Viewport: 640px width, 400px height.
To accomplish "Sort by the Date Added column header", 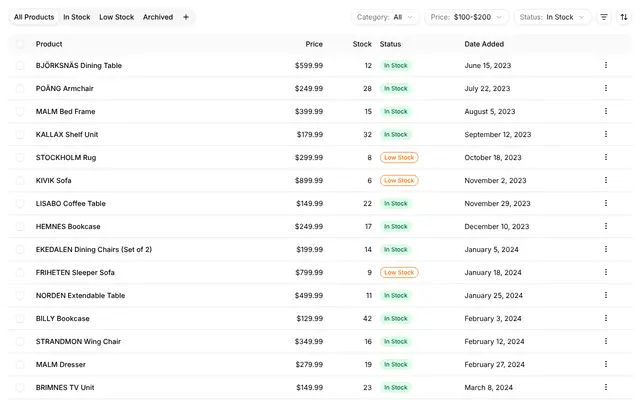I will (484, 44).
